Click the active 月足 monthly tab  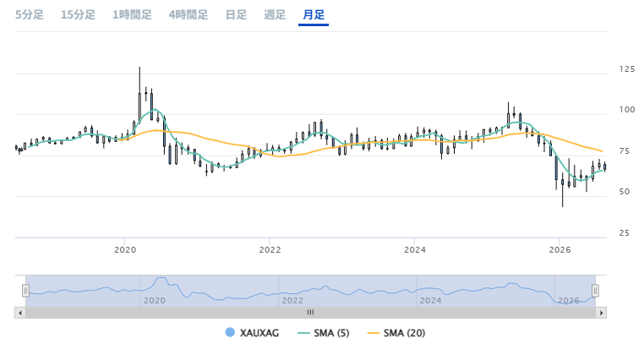(x=314, y=15)
